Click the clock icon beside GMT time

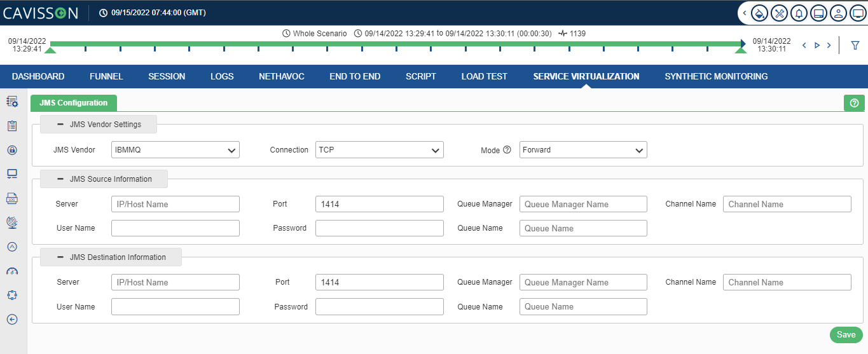click(x=104, y=13)
